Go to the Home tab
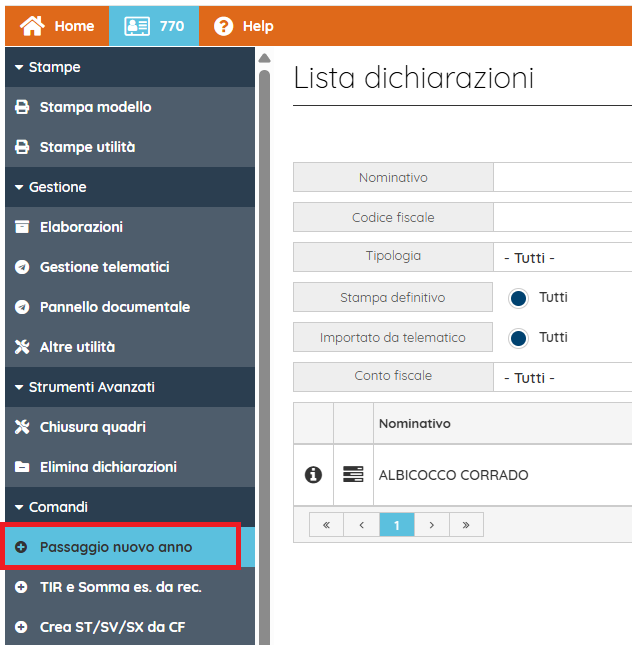632x645 pixels. [x=58, y=26]
